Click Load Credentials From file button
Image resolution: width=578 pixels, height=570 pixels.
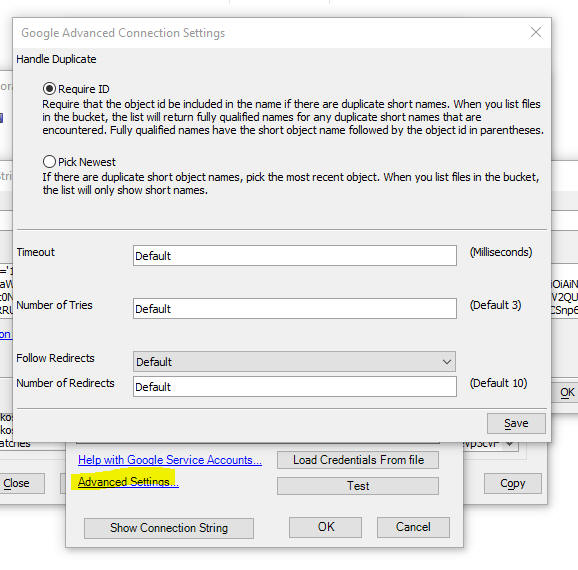pos(358,460)
